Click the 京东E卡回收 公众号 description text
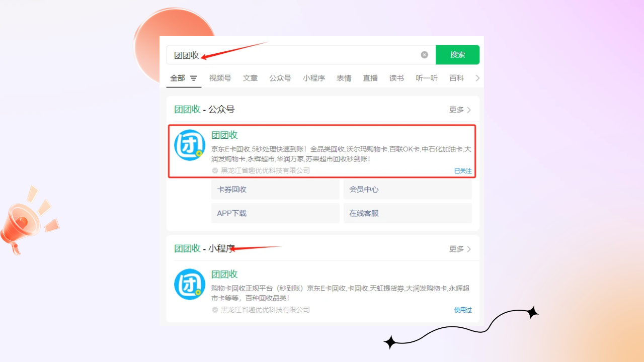 click(x=341, y=154)
